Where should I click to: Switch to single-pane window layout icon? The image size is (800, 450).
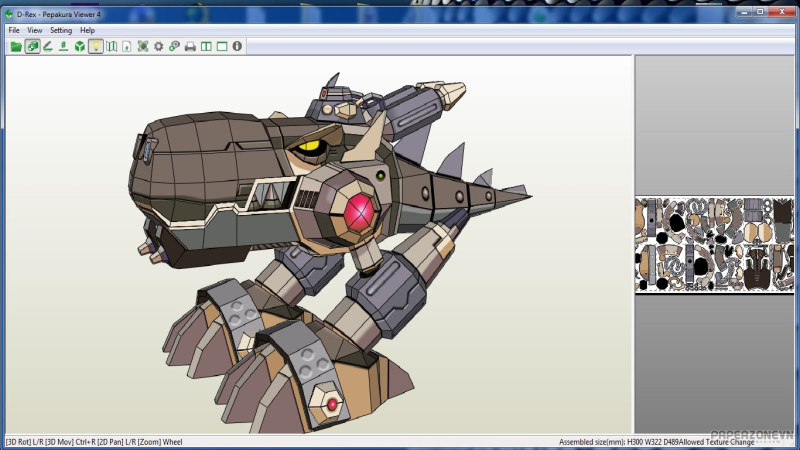point(222,46)
